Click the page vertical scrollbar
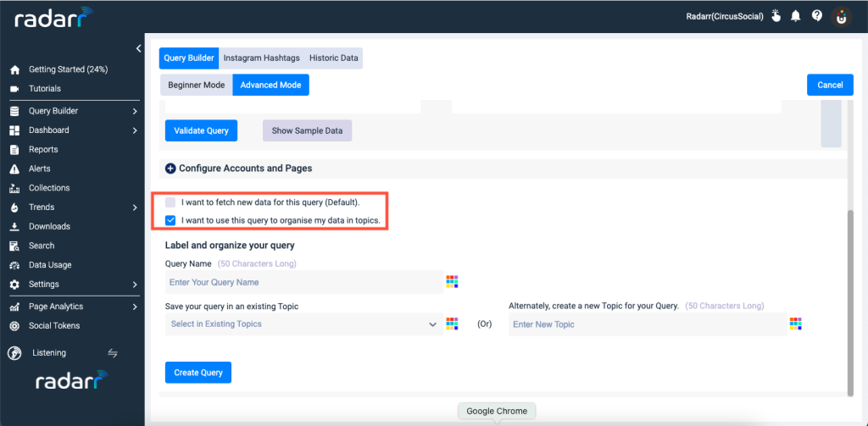This screenshot has height=426, width=868. [850, 302]
